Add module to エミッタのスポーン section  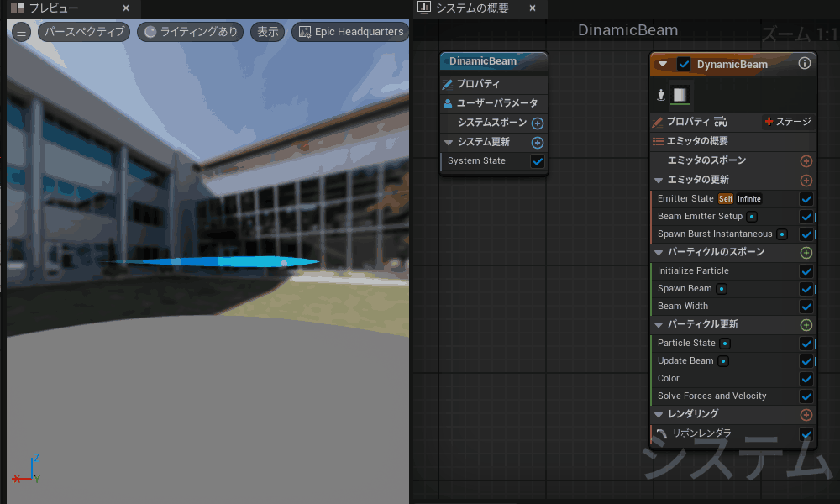pos(806,160)
